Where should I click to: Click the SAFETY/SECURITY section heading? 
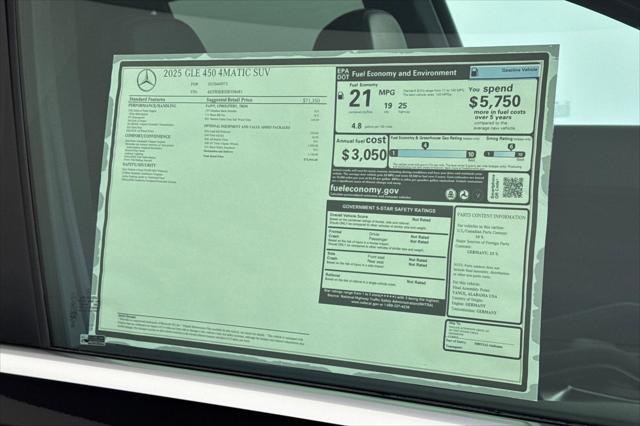point(139,165)
